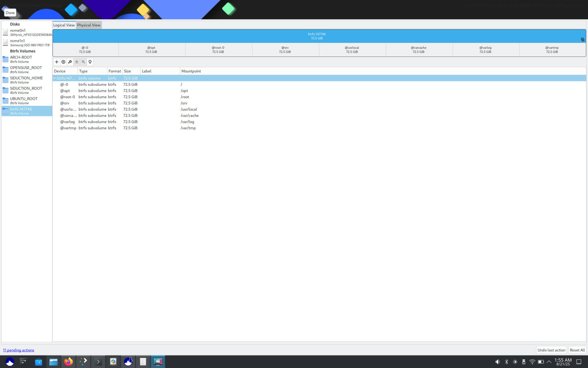Select the @varlog subvolume table row
The image size is (588, 368).
(319, 122)
